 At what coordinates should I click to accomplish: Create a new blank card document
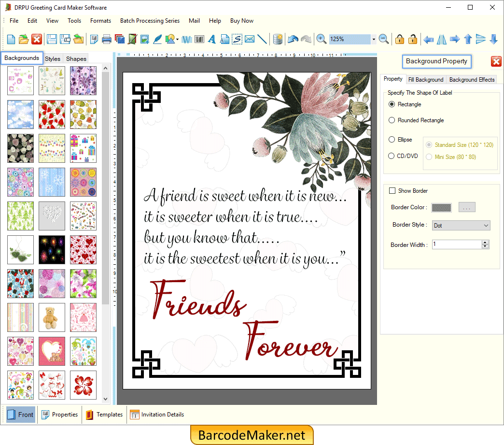11,39
